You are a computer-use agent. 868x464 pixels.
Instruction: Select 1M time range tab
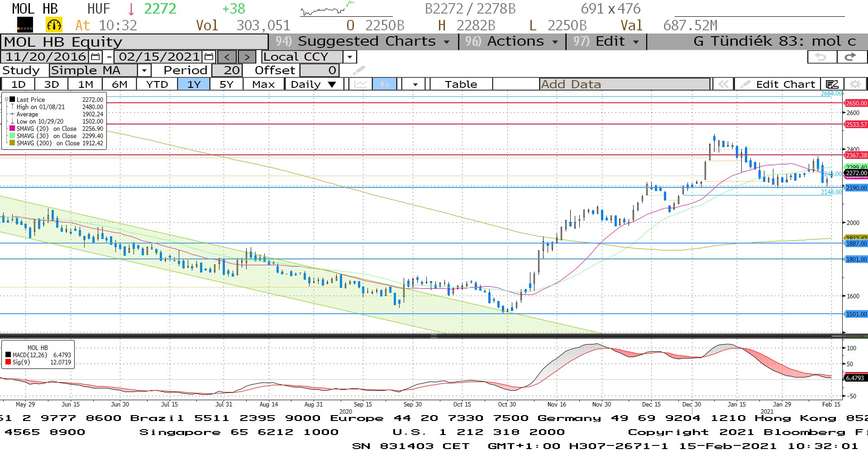86,84
